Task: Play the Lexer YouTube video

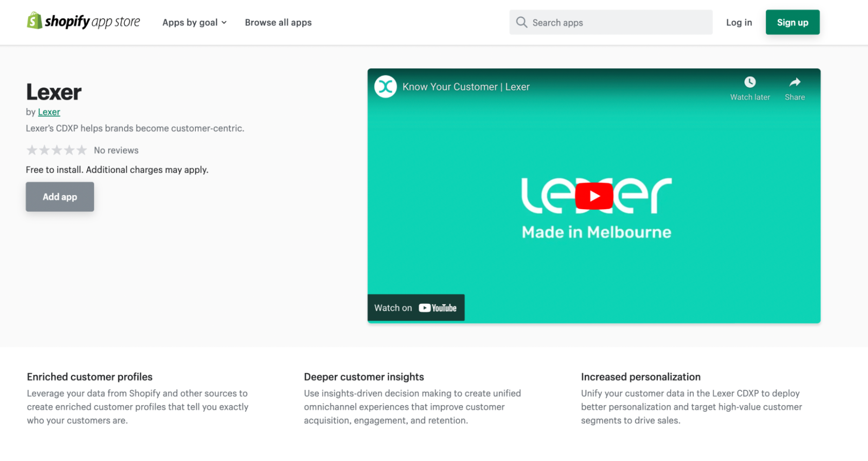Action: [594, 196]
